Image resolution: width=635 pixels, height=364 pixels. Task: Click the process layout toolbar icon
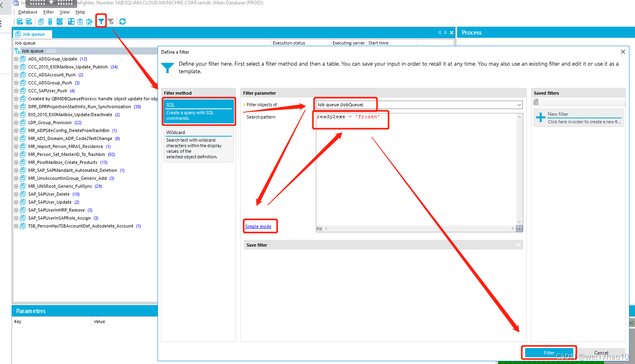pyautogui.click(x=71, y=21)
